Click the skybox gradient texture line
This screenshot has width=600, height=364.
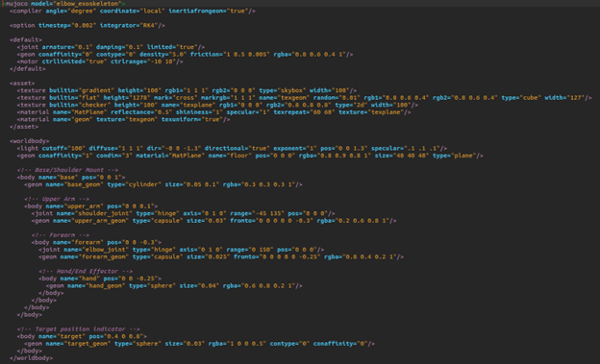coord(187,90)
